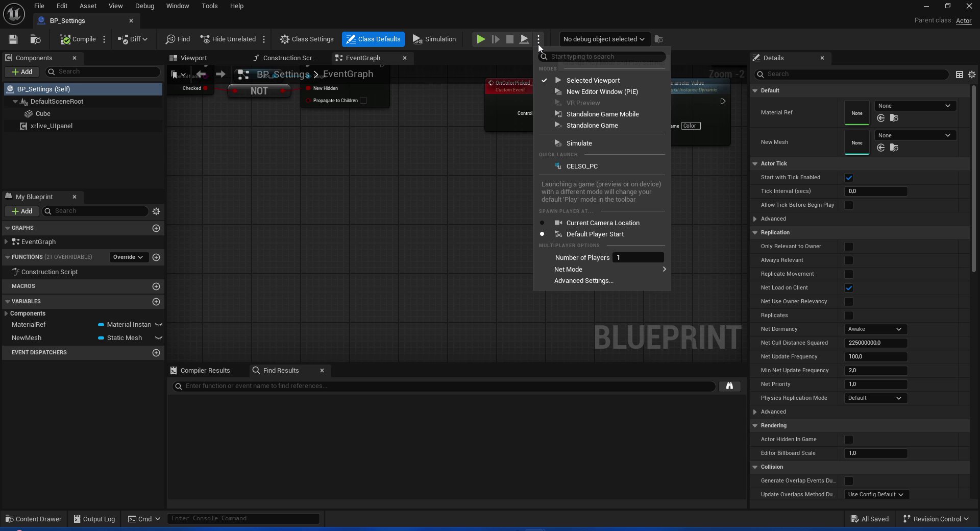
Task: Choose New Editor Window (PIE) mode
Action: point(602,92)
